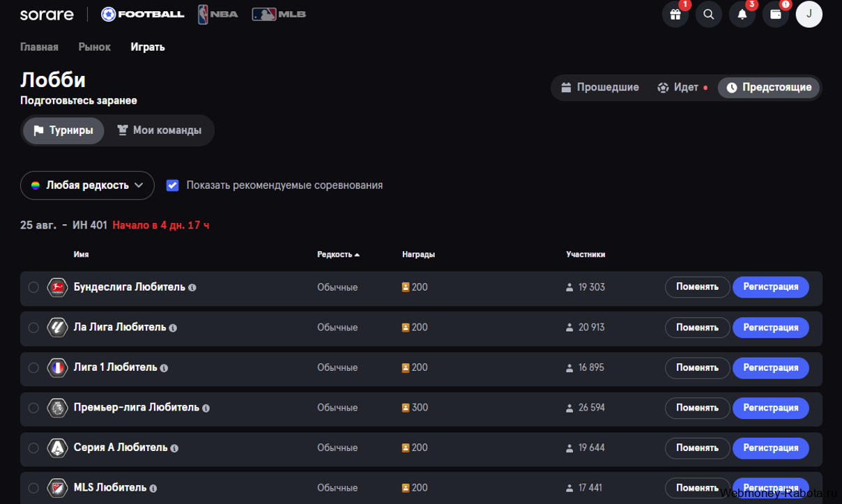Click Поменять for Ла Лига Любитель
Viewport: 842px width, 504px height.
697,328
